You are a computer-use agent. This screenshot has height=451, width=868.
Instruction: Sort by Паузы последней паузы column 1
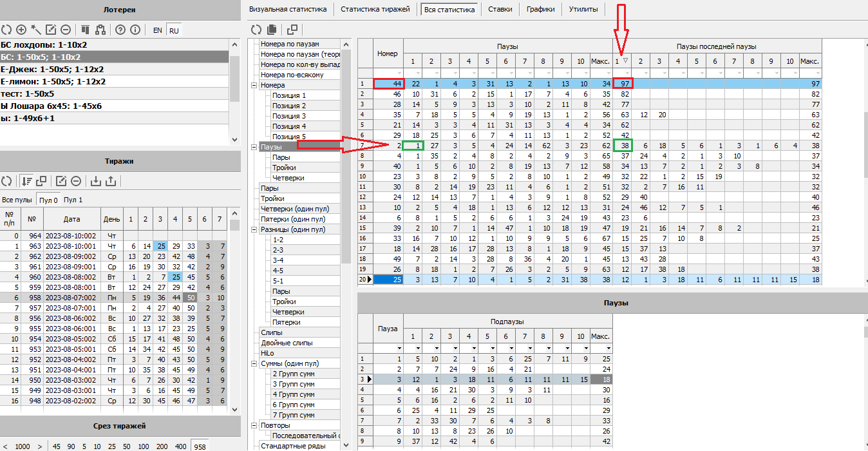click(622, 61)
